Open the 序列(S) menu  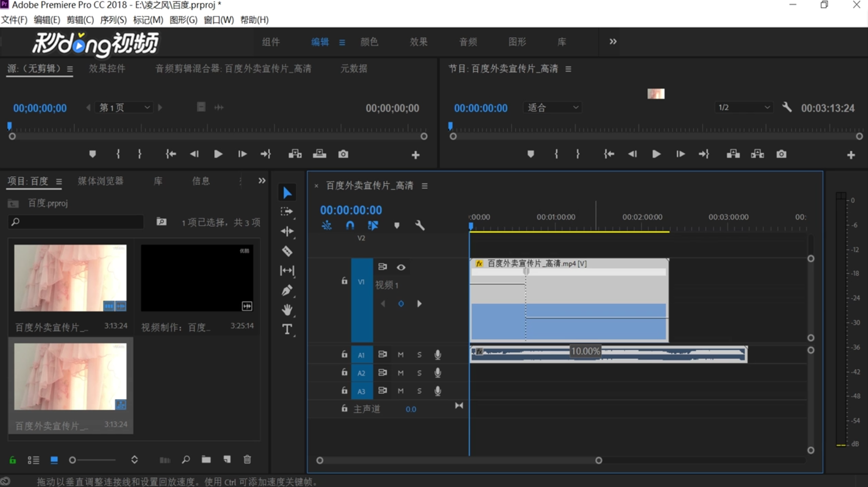[x=113, y=20]
